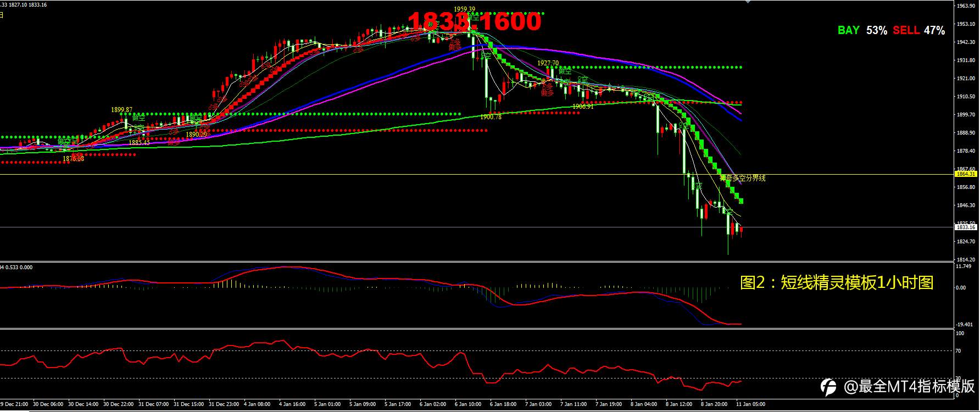
Task: Click the 6 Jan 02:00 time label
Action: [433, 404]
